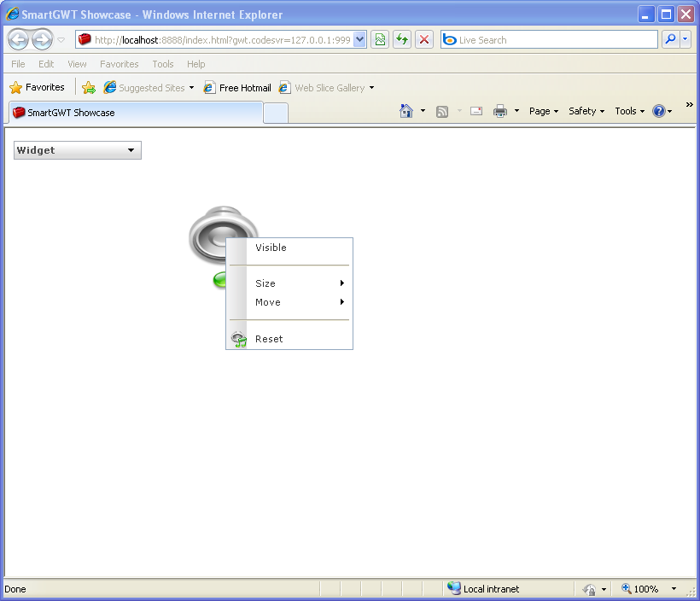Expand the zoom level dropdown arrow
Viewport: 700px width, 601px height.
(x=674, y=589)
